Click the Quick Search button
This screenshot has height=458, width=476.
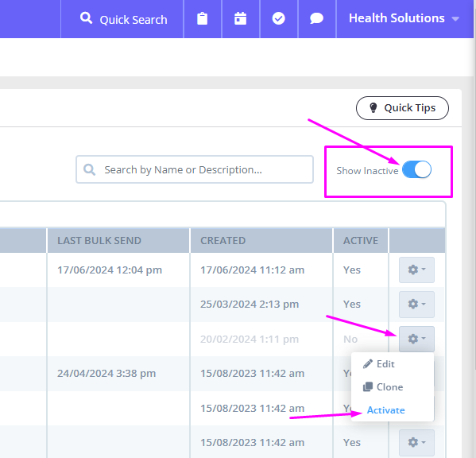[x=122, y=19]
